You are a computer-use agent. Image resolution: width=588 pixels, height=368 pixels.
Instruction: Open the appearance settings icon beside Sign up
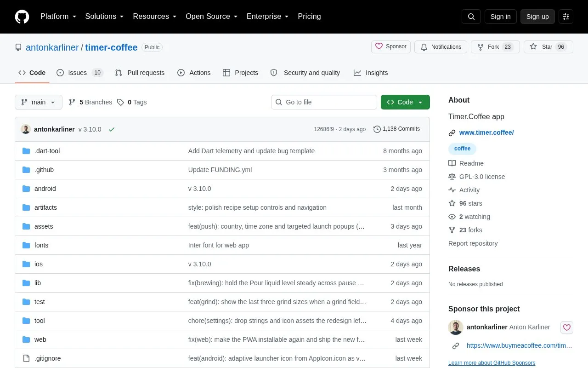[566, 17]
